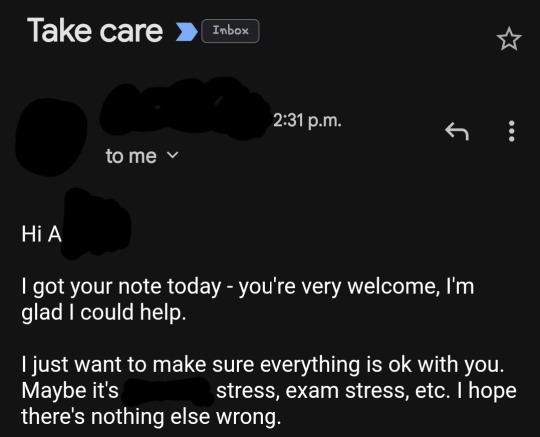Star this Take care email
The height and width of the screenshot is (437, 540).
tap(509, 39)
